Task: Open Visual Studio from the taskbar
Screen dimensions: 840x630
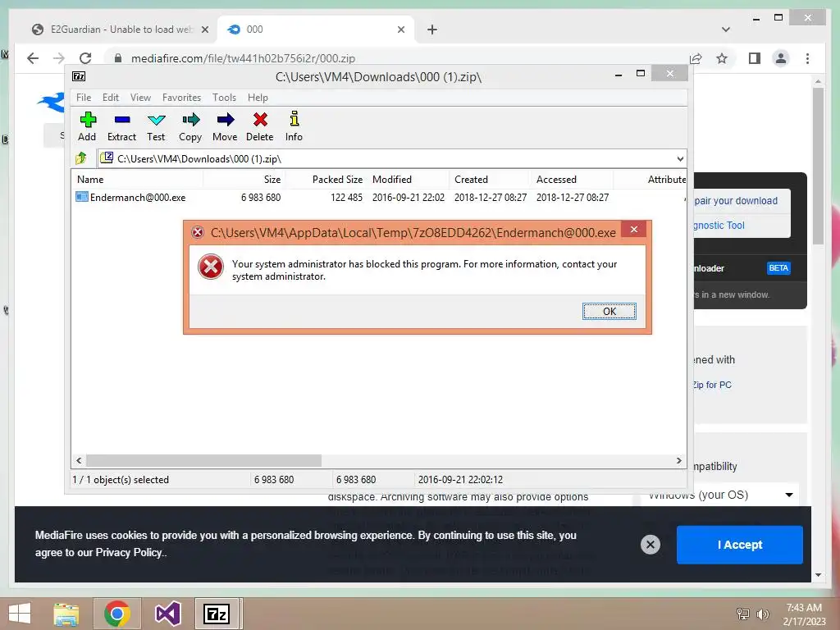Action: click(167, 614)
